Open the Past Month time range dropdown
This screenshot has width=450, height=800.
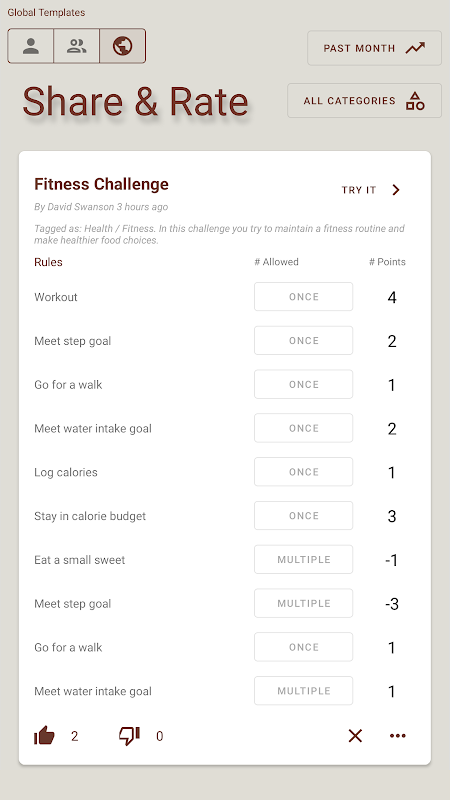[374, 48]
